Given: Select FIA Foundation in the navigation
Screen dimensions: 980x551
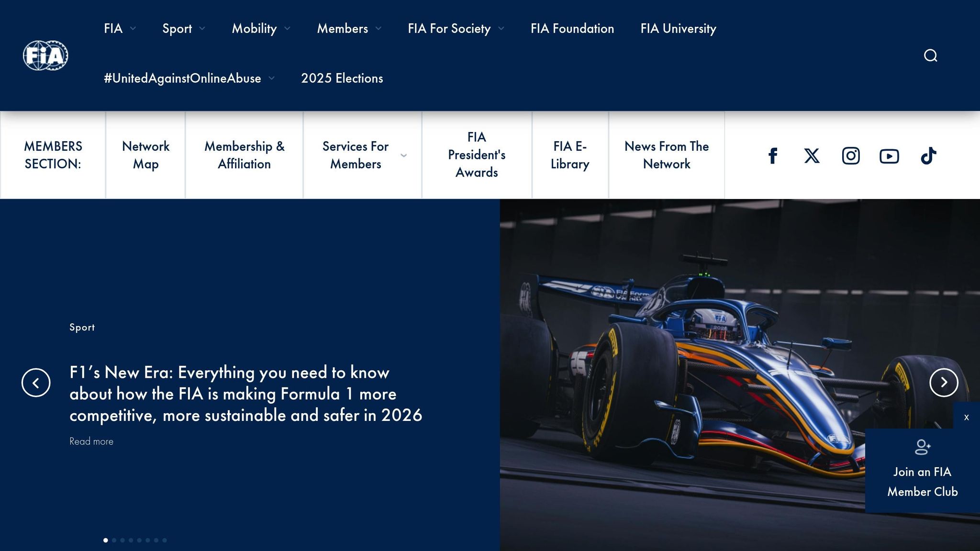Looking at the screenshot, I should coord(572,29).
